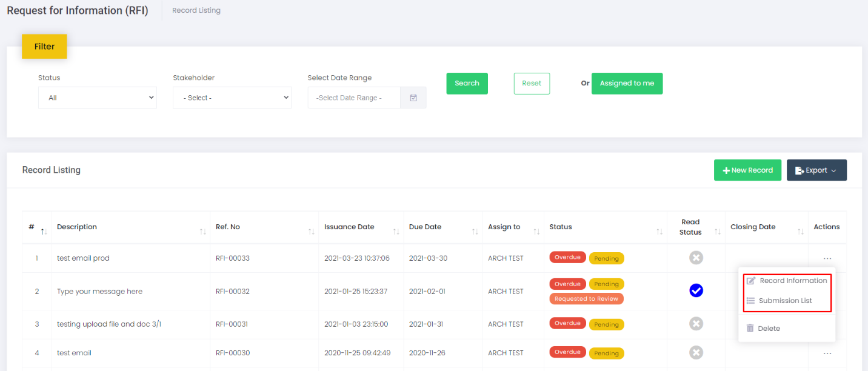The height and width of the screenshot is (371, 868).
Task: Click the blue checkmark read status in row 2
Action: (x=696, y=291)
